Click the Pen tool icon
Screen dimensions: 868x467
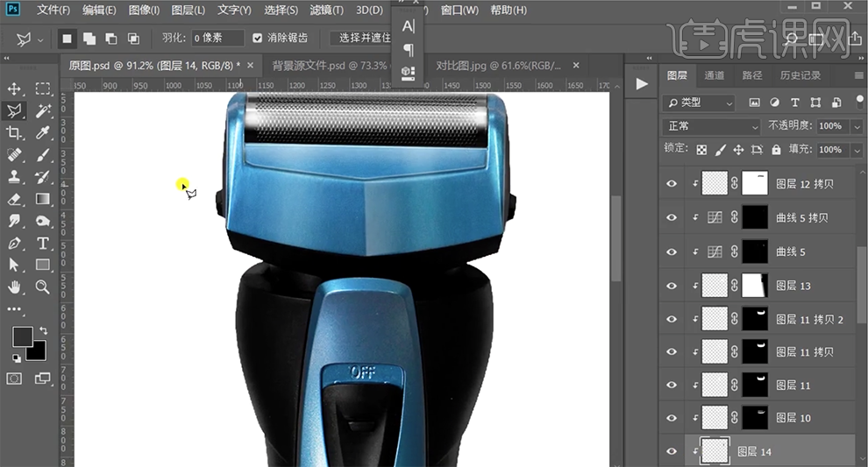[15, 243]
